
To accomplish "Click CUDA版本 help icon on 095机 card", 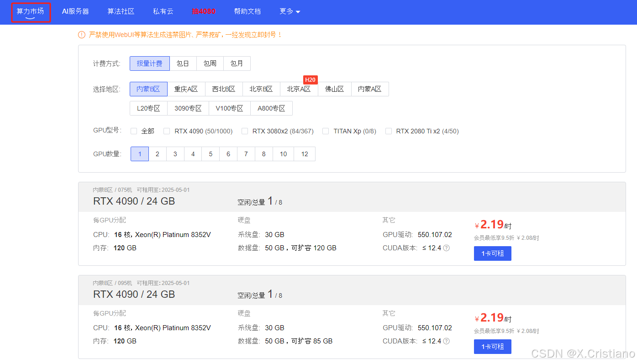I will point(446,341).
